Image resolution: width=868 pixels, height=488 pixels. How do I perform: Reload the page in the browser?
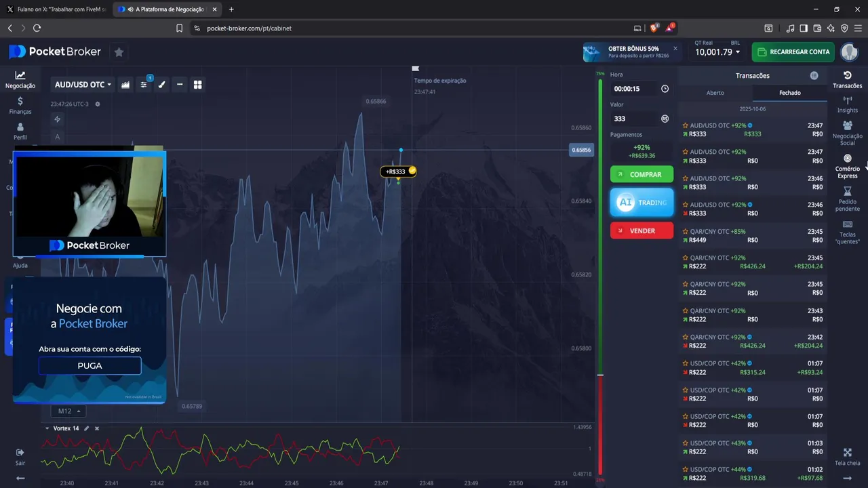click(x=37, y=28)
